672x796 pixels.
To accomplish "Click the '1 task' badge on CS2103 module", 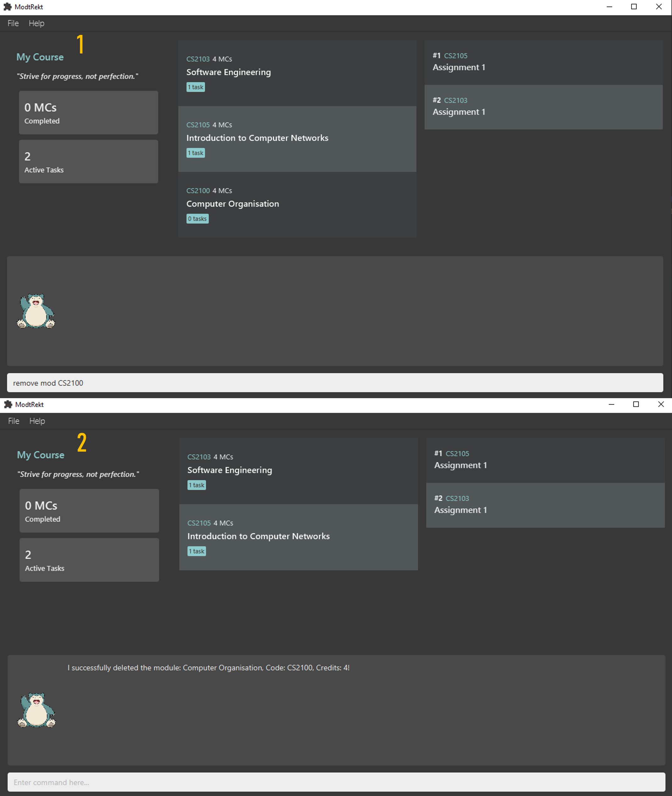I will point(195,87).
